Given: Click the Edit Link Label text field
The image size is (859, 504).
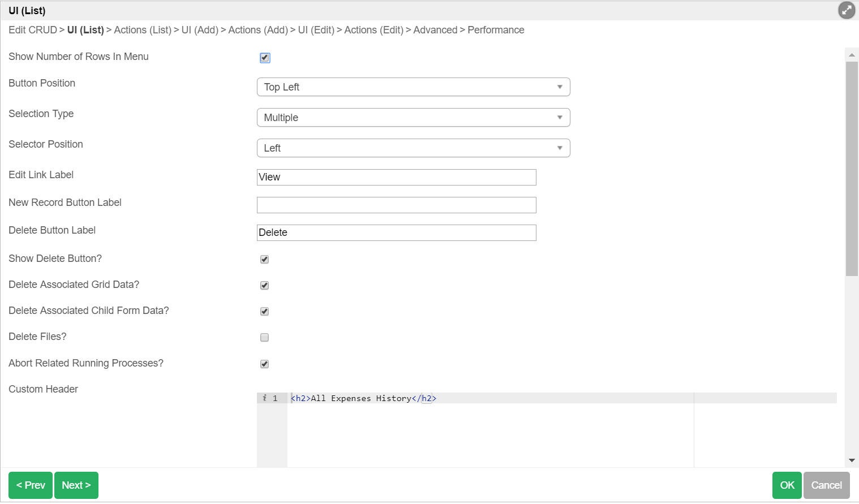Looking at the screenshot, I should pos(396,177).
